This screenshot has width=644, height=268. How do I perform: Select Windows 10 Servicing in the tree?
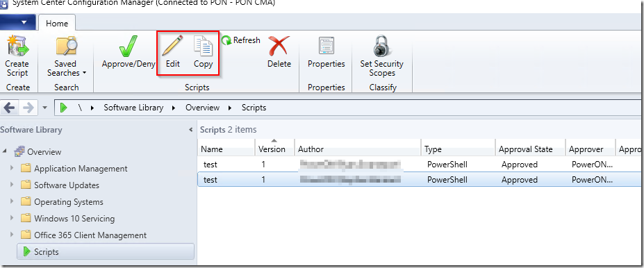click(x=74, y=219)
